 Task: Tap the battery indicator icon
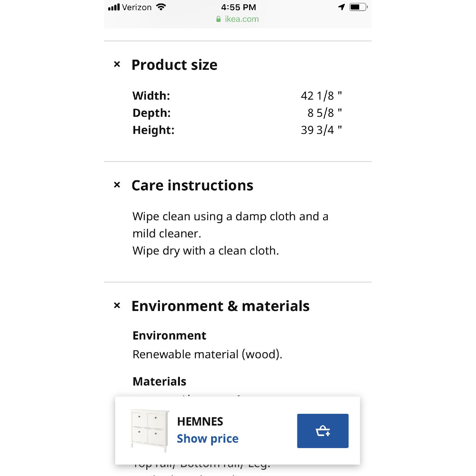pyautogui.click(x=358, y=7)
